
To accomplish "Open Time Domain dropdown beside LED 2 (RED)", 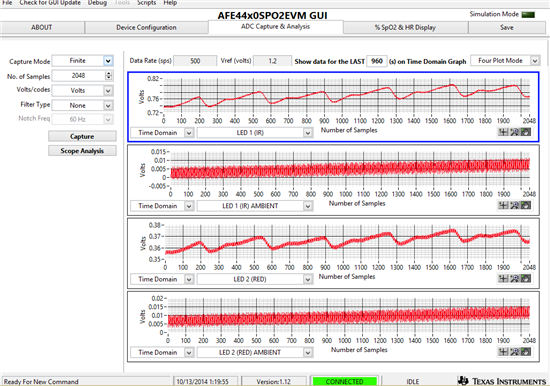I will (162, 279).
